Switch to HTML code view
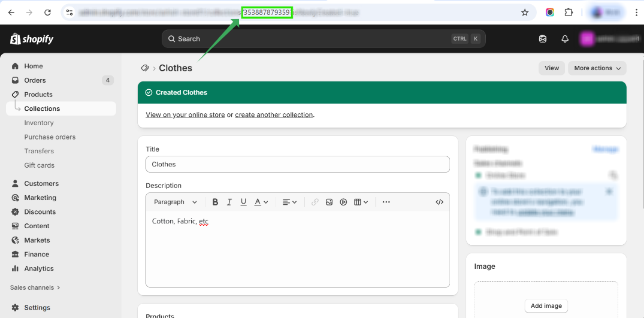 click(440, 202)
